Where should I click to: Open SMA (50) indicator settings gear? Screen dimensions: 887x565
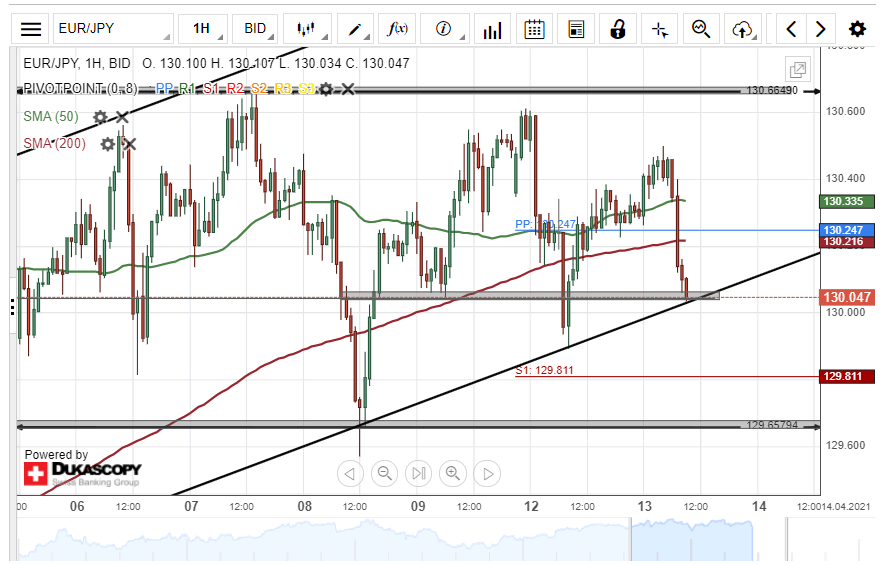pyautogui.click(x=100, y=118)
